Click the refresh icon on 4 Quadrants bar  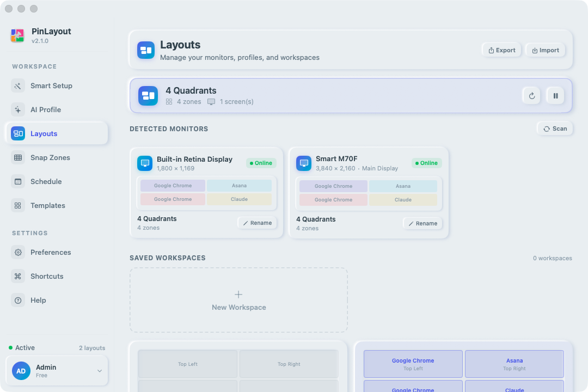pyautogui.click(x=532, y=96)
